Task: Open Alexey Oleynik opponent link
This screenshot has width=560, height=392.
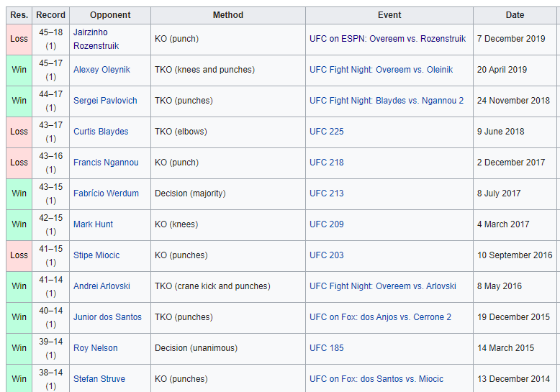Action: coord(101,70)
